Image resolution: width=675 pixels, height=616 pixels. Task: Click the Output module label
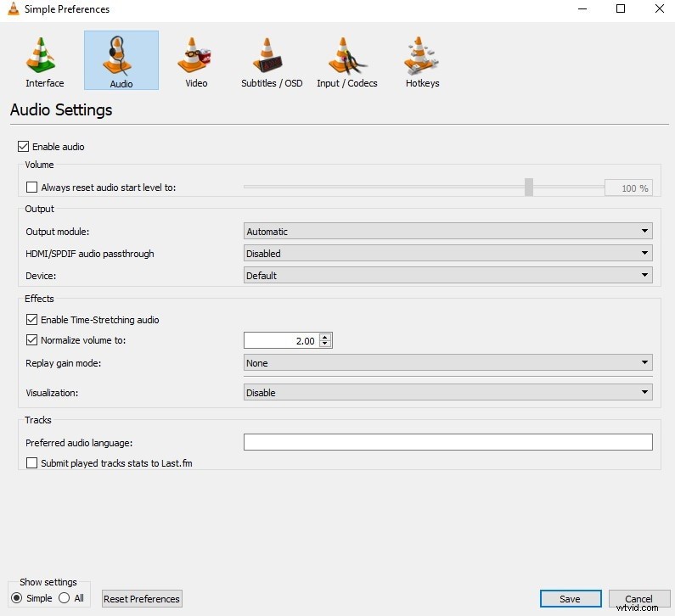57,232
